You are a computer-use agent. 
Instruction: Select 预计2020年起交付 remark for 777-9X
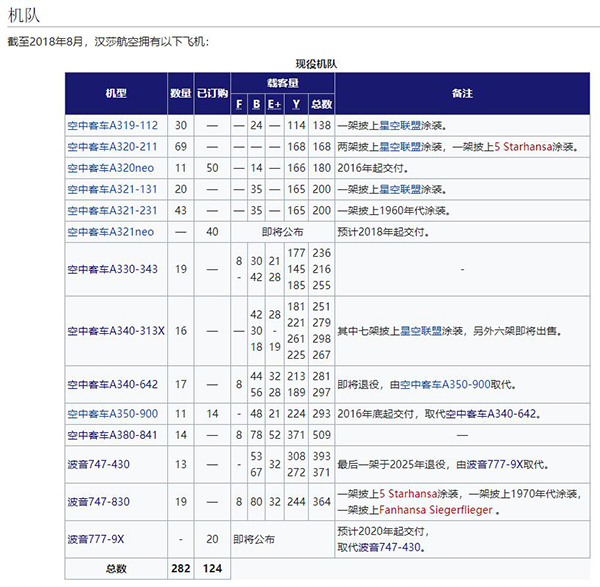[x=383, y=532]
